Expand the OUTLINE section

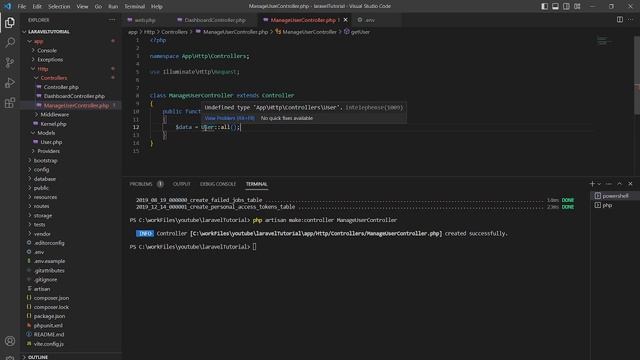point(38,357)
